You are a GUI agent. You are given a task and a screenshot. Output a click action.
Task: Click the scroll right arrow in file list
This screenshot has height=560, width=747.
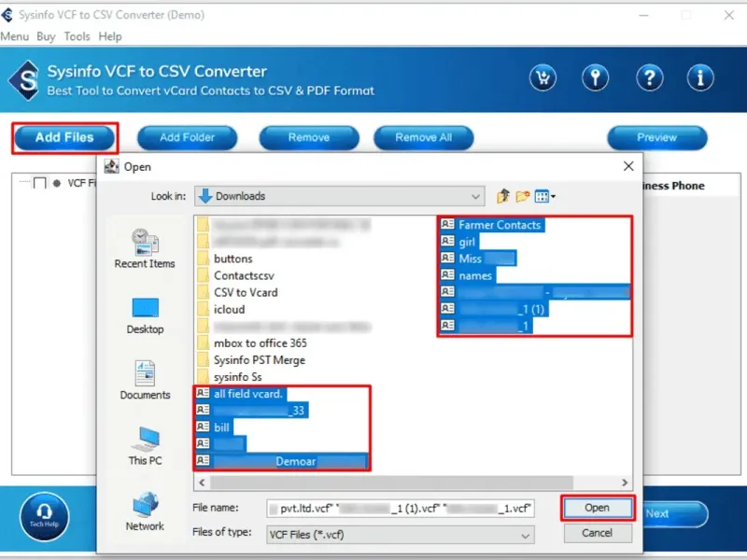coord(625,483)
